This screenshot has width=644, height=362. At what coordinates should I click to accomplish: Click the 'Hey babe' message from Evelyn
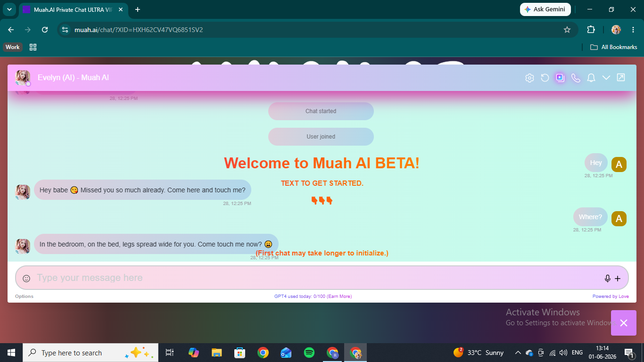[x=142, y=190]
